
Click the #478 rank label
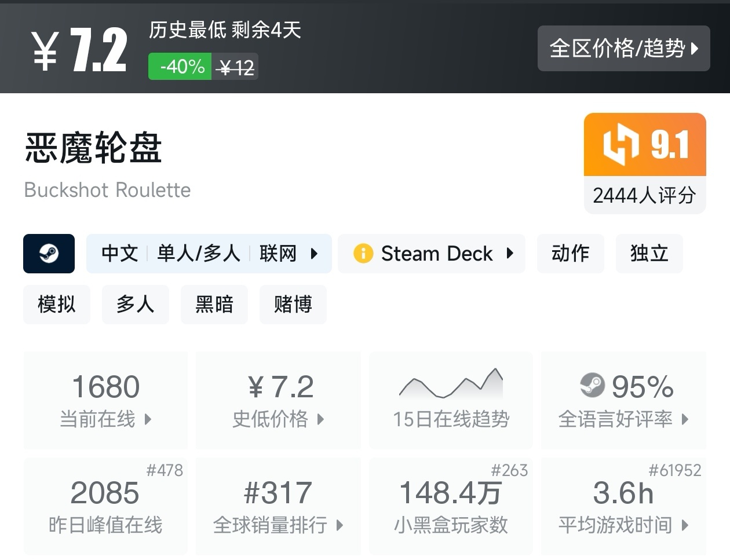pos(165,470)
